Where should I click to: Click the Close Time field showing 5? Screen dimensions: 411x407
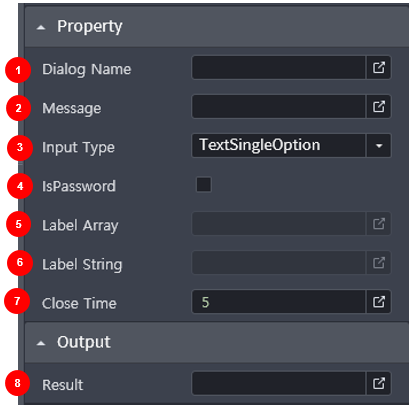coord(279,302)
